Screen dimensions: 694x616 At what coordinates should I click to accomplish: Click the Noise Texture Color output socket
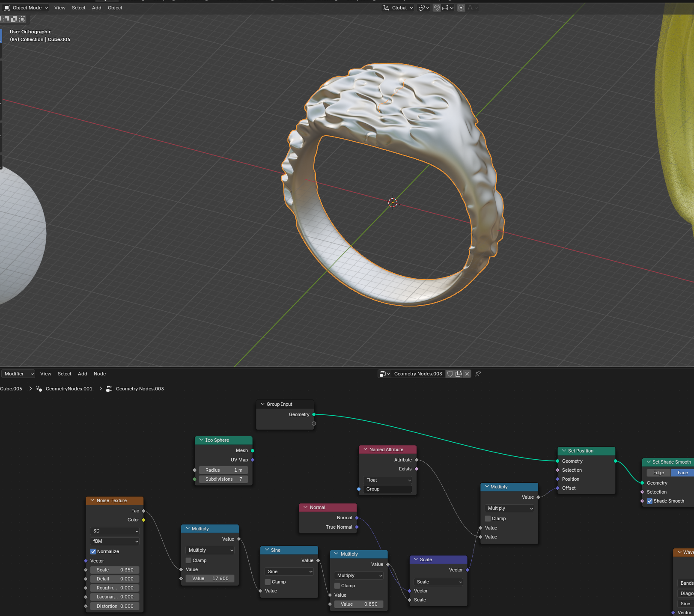click(x=143, y=520)
